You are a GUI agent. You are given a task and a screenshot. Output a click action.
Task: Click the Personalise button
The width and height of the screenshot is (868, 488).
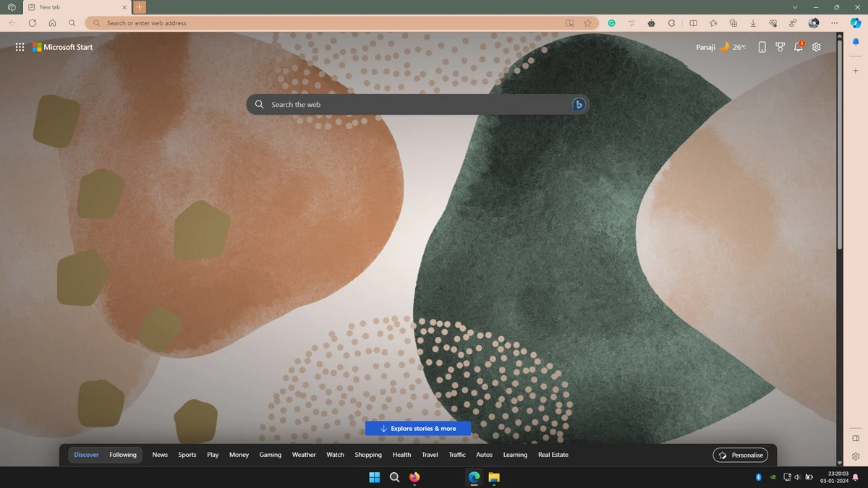pos(740,455)
